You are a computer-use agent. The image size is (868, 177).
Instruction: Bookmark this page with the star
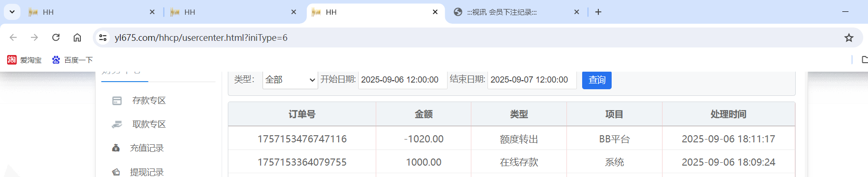tap(849, 37)
